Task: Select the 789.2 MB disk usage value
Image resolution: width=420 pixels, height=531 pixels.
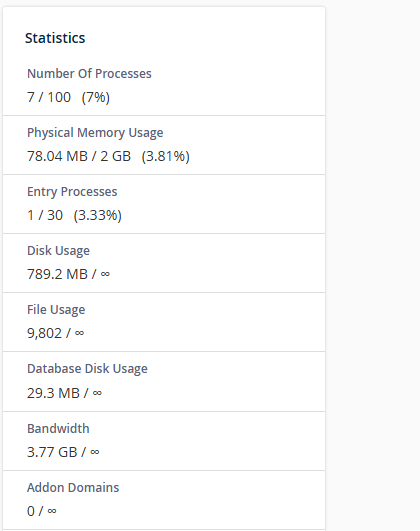Action: pos(57,274)
